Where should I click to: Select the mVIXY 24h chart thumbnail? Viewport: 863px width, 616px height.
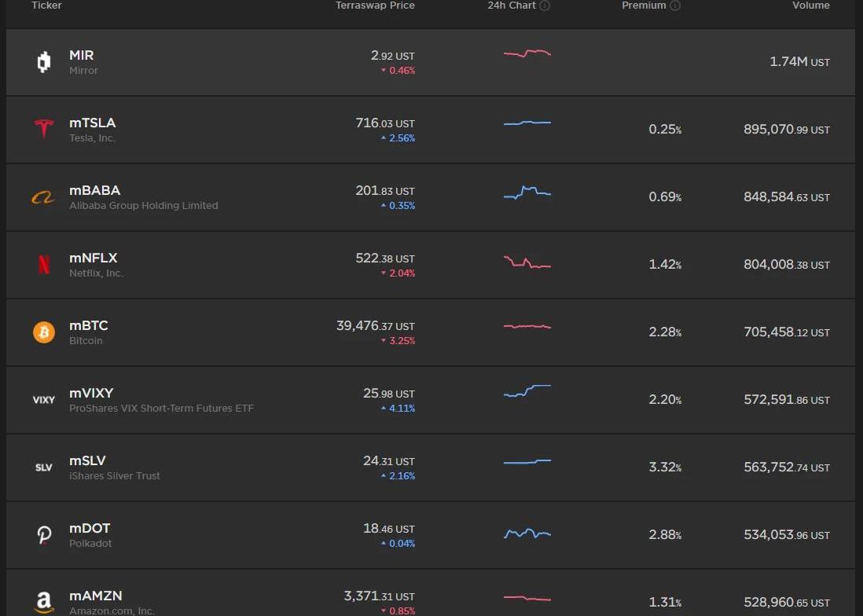pyautogui.click(x=527, y=390)
